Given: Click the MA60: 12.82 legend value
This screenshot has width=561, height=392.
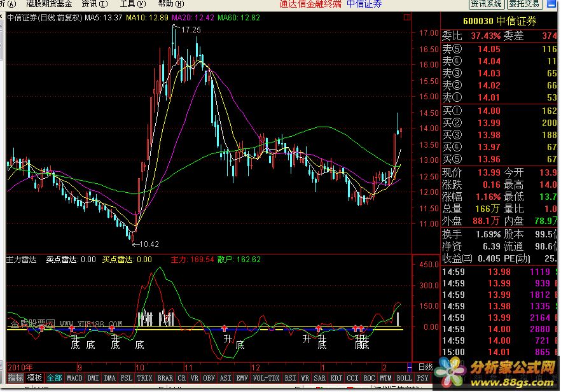Looking at the screenshot, I should 239,18.
